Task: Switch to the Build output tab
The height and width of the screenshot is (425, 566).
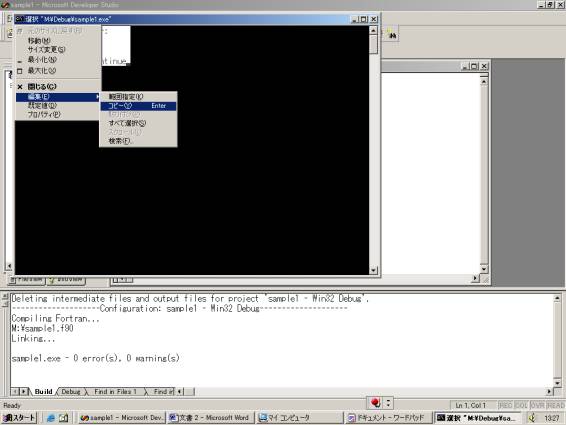Action: 44,391
